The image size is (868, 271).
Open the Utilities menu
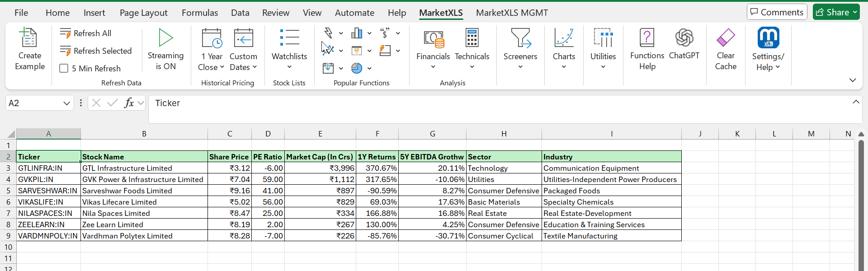pyautogui.click(x=603, y=49)
